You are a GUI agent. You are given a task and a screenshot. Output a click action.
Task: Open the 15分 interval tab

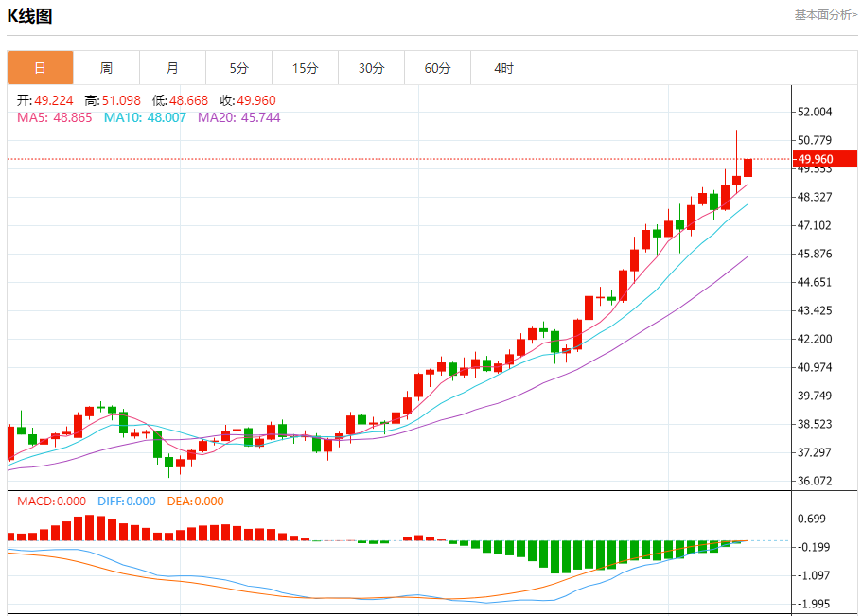tap(305, 68)
